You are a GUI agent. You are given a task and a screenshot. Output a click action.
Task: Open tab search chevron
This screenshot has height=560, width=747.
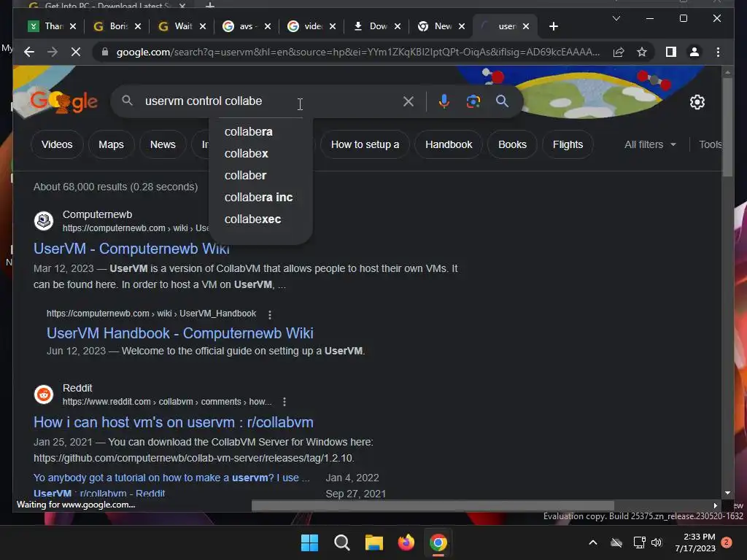point(616,18)
